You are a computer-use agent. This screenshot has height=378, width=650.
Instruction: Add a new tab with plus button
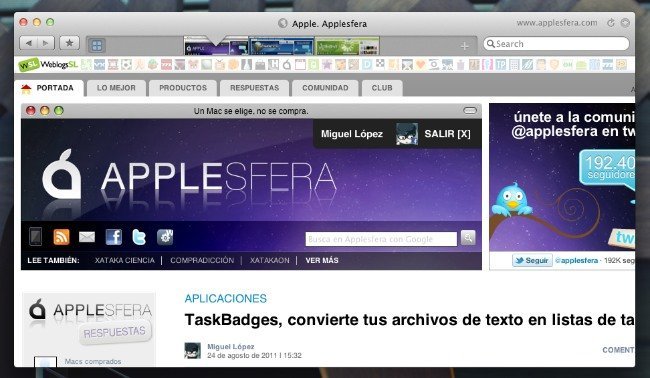coord(465,46)
